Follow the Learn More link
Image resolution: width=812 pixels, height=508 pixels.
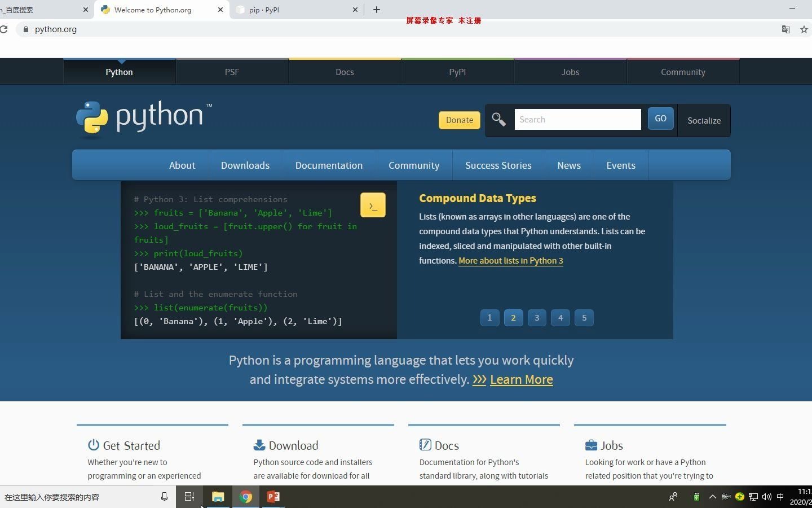522,379
